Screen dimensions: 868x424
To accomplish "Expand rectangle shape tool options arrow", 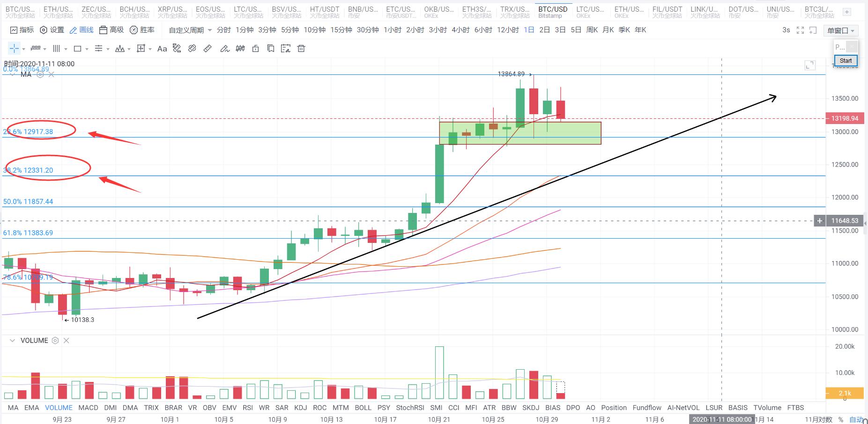I will pyautogui.click(x=87, y=49).
